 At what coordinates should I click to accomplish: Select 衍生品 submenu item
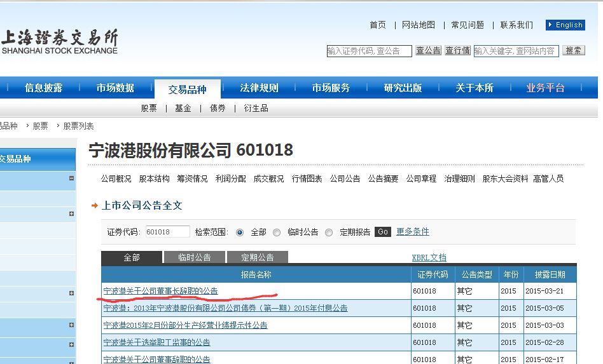256,108
